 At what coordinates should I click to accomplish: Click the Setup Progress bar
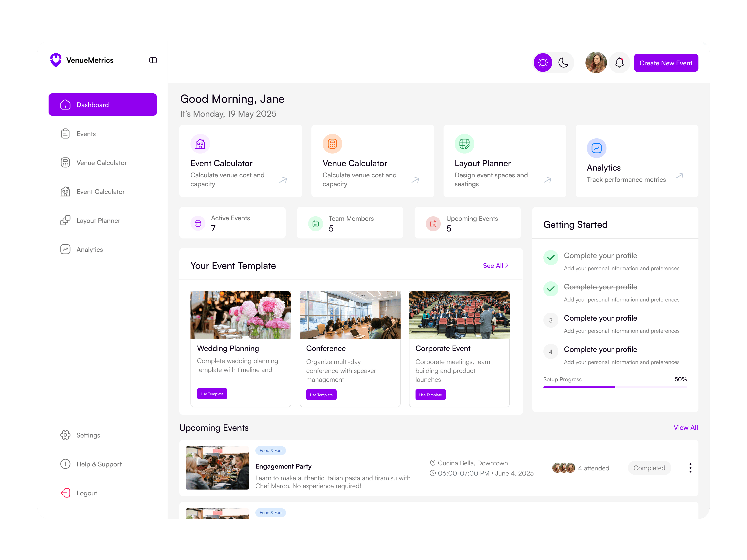click(615, 387)
